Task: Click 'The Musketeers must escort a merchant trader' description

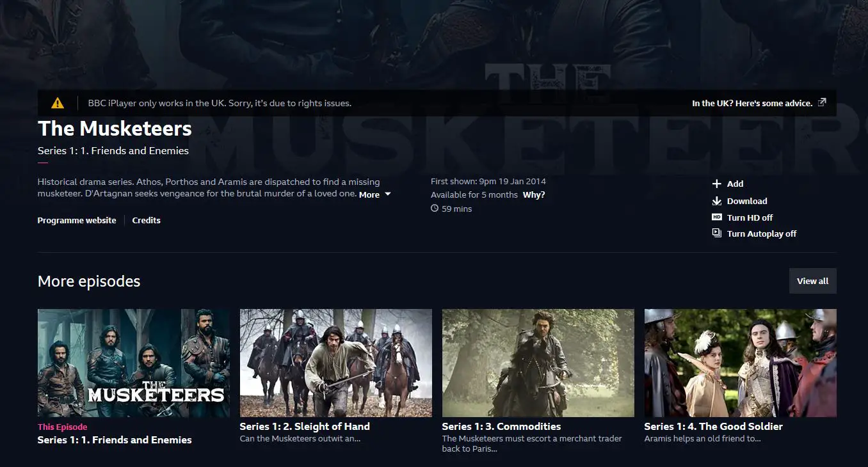Action: point(532,443)
